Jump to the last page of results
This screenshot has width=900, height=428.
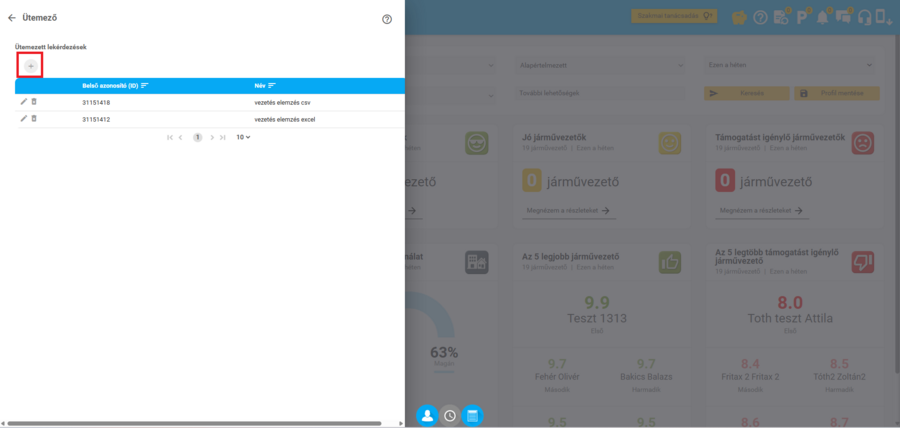(223, 138)
